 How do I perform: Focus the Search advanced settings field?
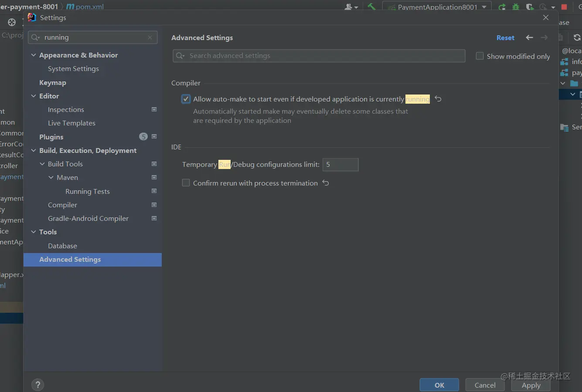[x=319, y=56]
